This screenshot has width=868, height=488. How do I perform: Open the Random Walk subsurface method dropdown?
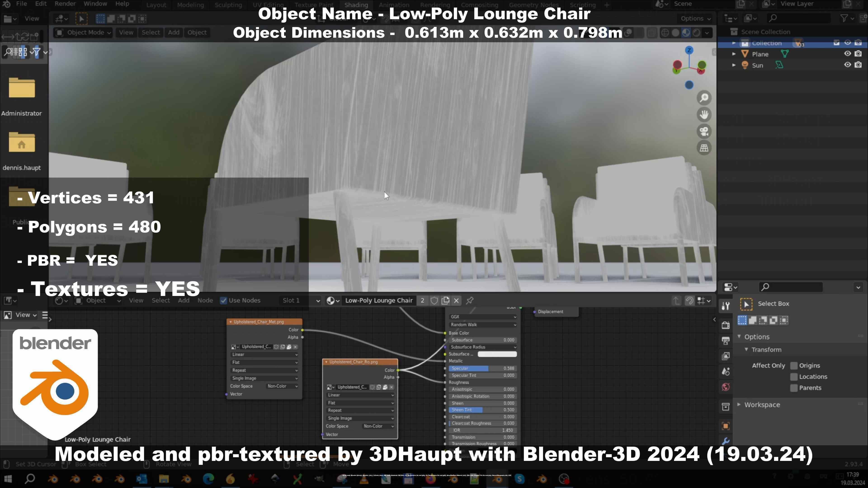point(483,325)
